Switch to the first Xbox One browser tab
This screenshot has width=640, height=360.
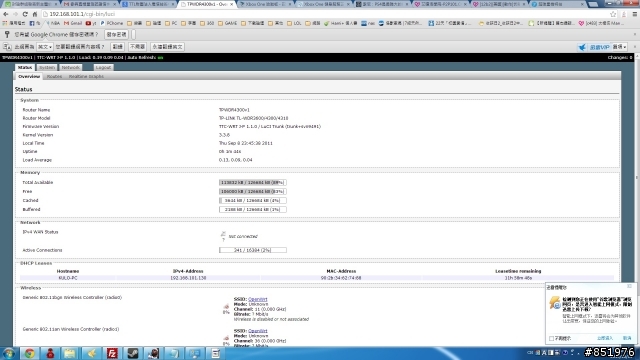click(265, 4)
